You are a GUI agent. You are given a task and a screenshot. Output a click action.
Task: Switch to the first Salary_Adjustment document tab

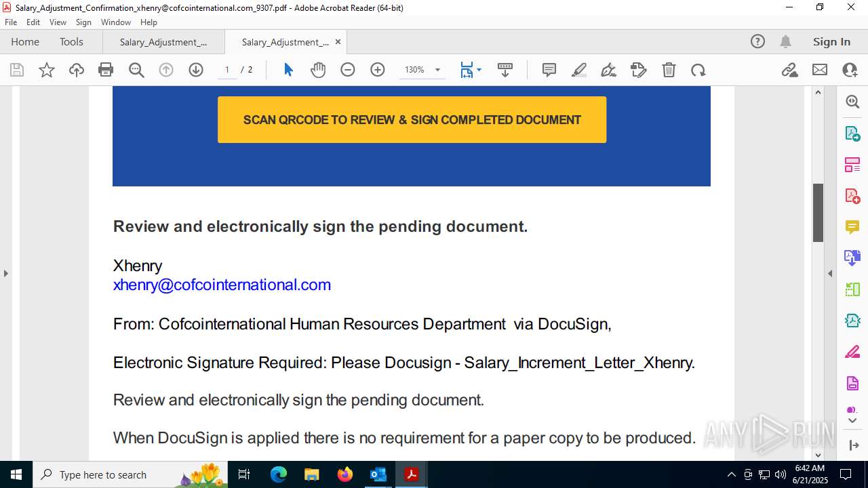tap(163, 42)
